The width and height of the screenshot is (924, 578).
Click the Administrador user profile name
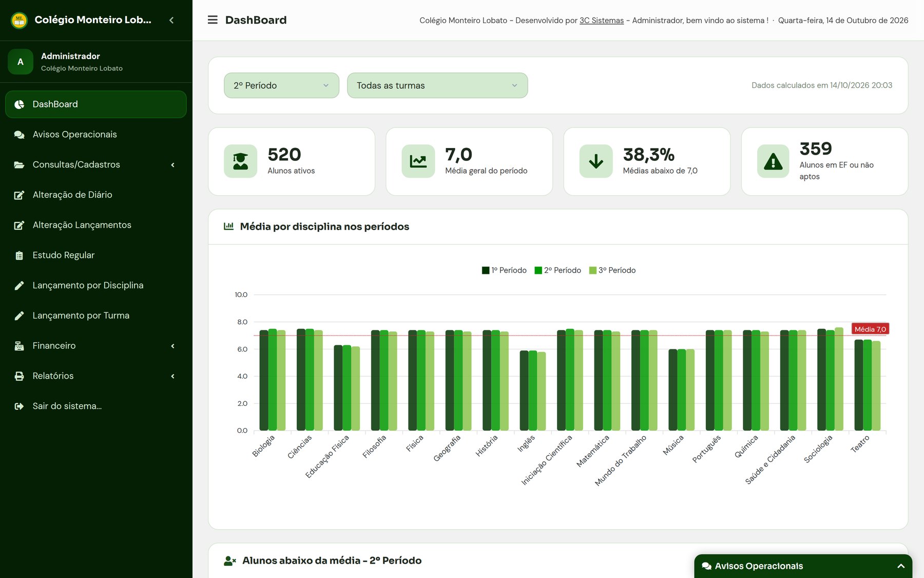click(70, 56)
